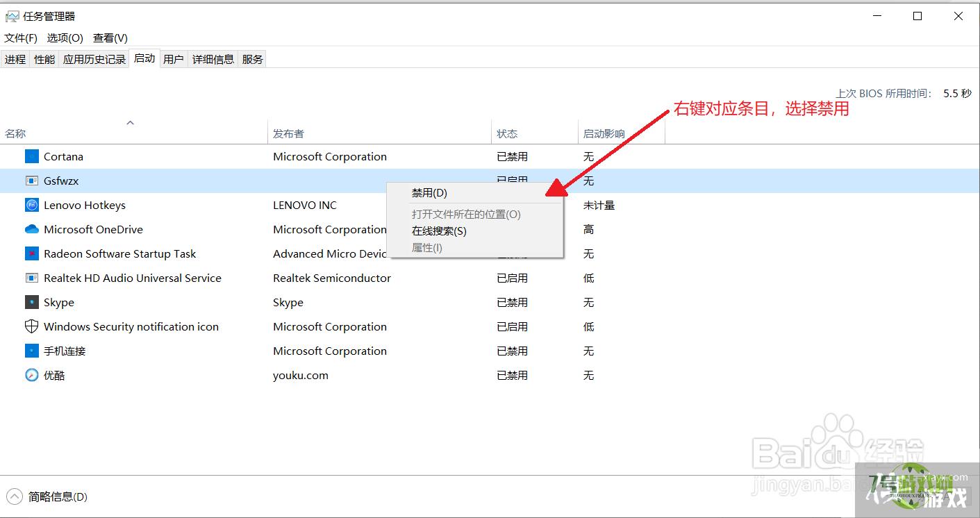Select the 优酷 row name

54,376
